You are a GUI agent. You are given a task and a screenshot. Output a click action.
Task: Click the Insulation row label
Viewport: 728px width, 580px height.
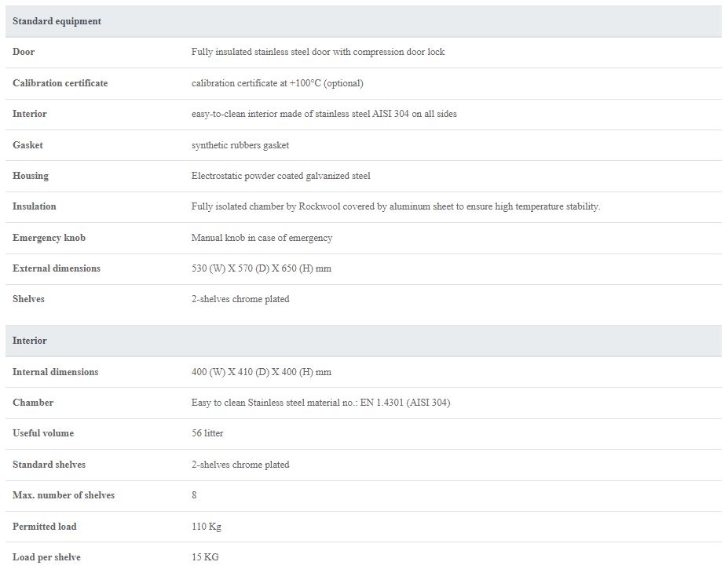click(x=34, y=206)
